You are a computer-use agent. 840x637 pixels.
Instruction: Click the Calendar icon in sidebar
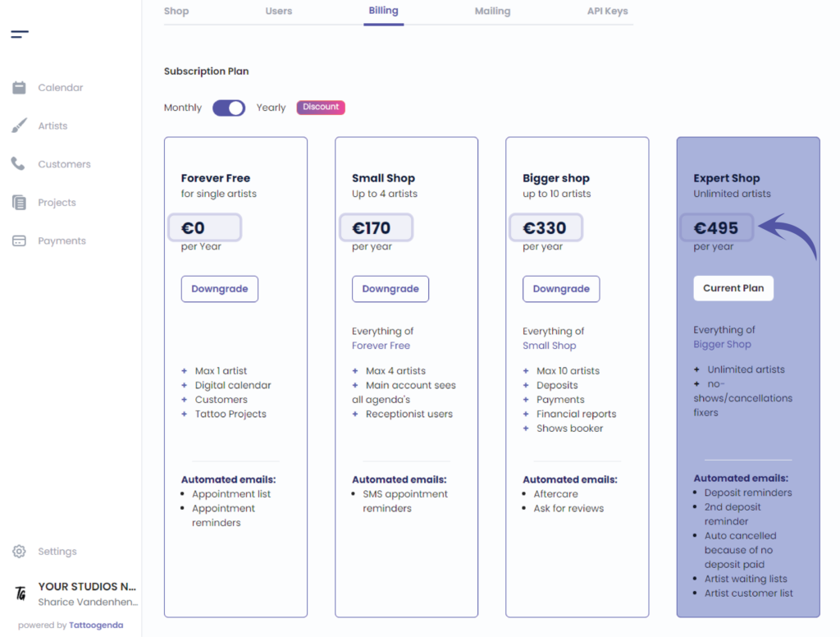[x=20, y=87]
